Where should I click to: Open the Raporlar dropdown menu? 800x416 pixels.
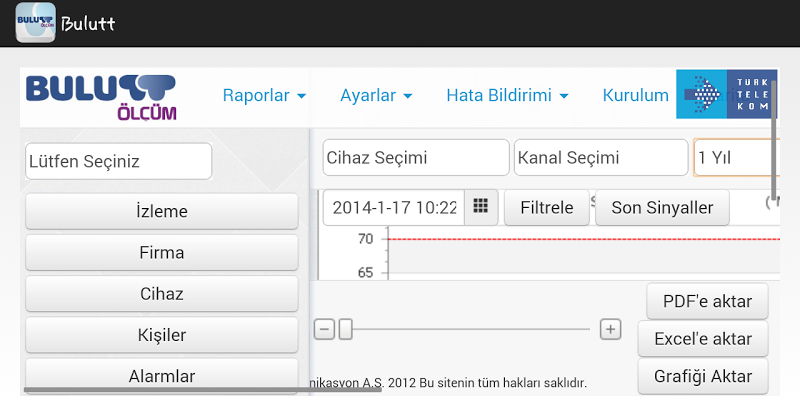(x=264, y=95)
